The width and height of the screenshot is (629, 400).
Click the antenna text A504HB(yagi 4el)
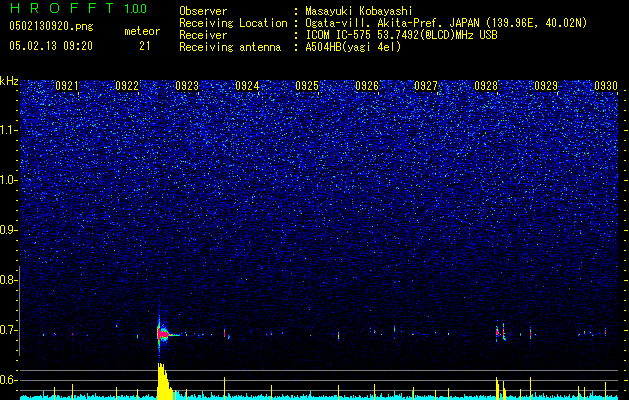(x=353, y=47)
